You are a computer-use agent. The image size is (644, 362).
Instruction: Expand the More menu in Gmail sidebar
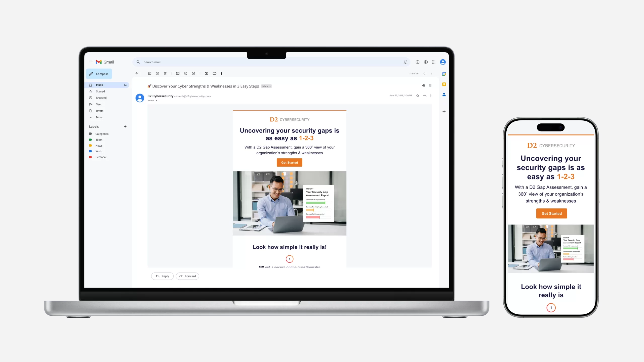[x=99, y=117]
